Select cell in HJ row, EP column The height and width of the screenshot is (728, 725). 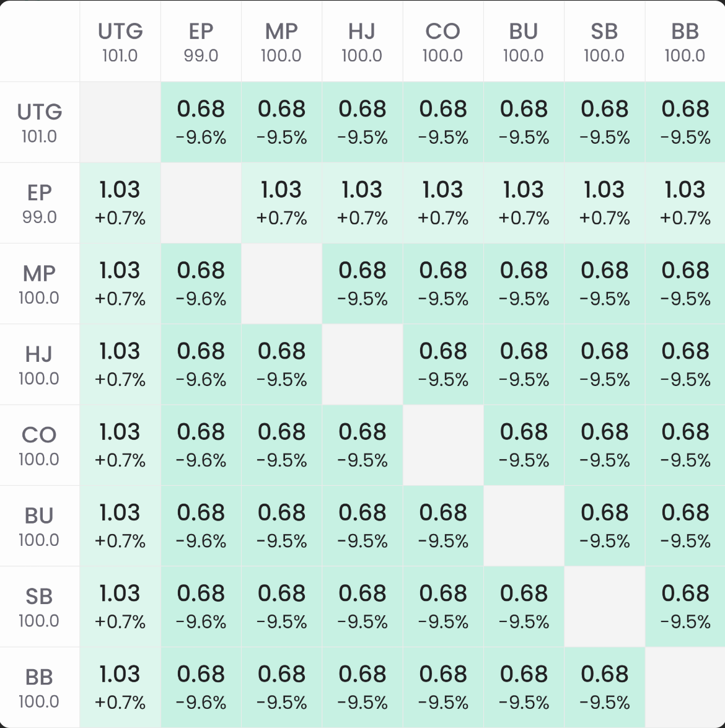pos(201,364)
